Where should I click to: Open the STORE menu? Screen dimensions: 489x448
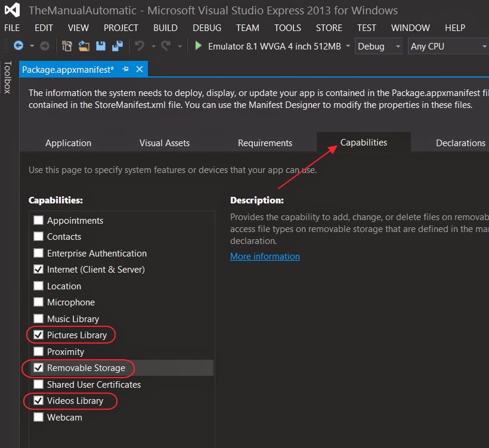[329, 28]
